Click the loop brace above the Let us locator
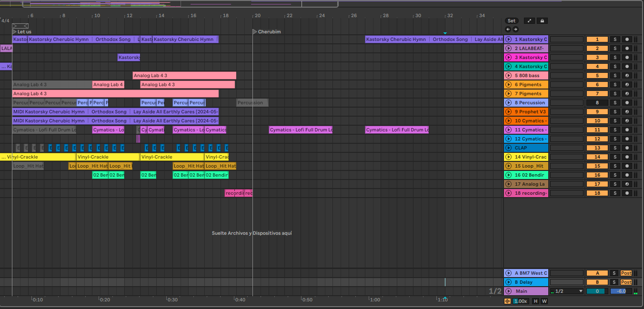 pyautogui.click(x=20, y=26)
